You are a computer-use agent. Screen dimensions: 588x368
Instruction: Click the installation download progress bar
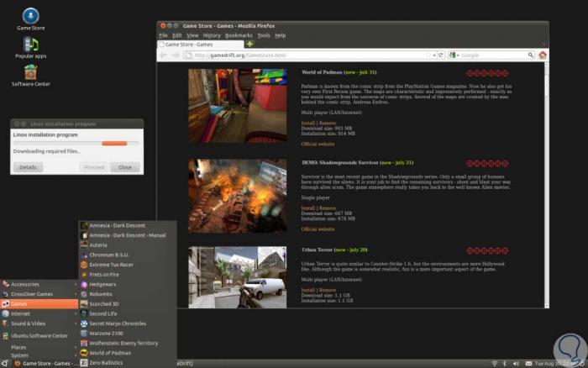tap(76, 144)
